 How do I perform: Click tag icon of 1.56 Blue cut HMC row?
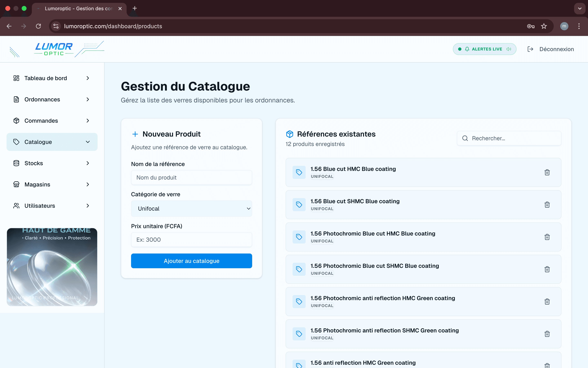[x=299, y=172]
